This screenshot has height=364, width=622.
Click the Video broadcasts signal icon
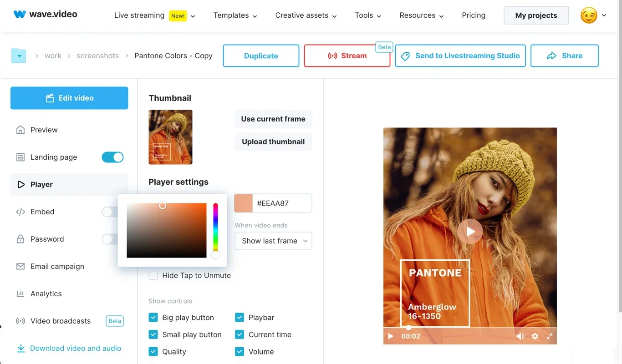(x=20, y=321)
